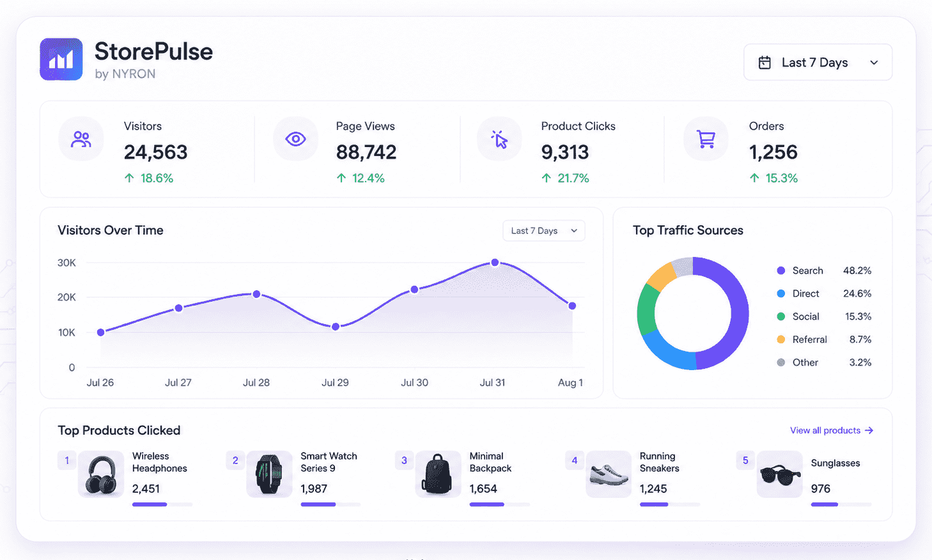This screenshot has width=932, height=560.
Task: Click the 88,742 Page Views value
Action: point(366,152)
